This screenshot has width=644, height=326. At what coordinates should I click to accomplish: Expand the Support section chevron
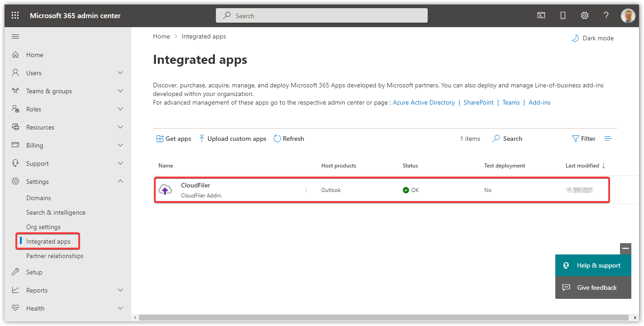point(120,163)
